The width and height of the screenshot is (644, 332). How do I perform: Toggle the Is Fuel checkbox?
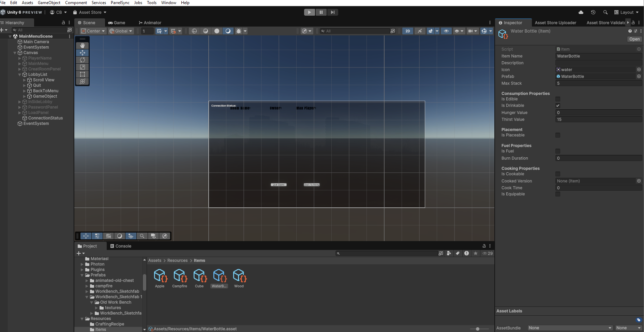558,151
